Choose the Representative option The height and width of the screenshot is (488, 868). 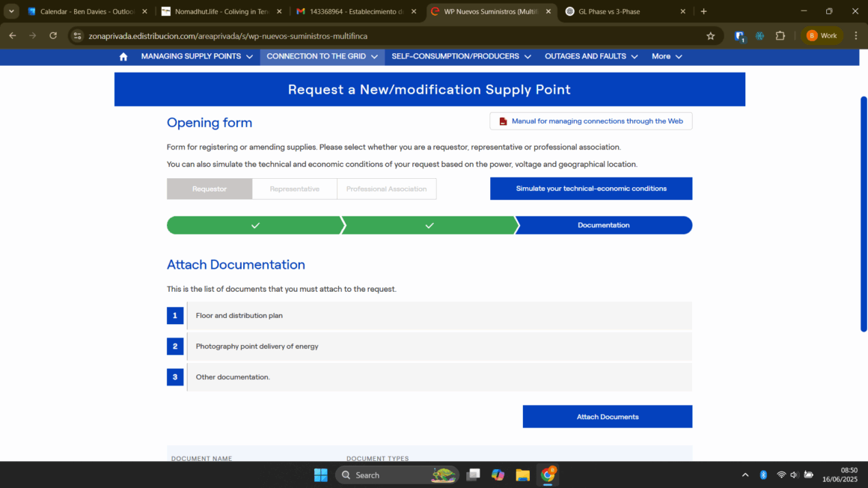[x=294, y=189]
